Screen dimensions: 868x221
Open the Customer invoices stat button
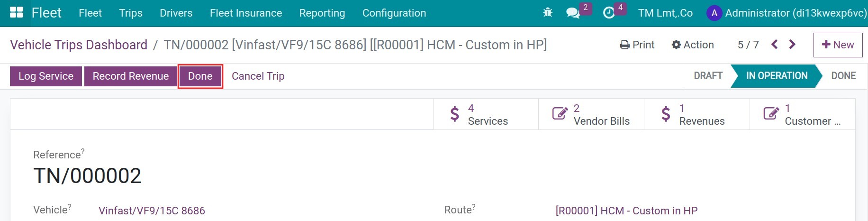803,114
